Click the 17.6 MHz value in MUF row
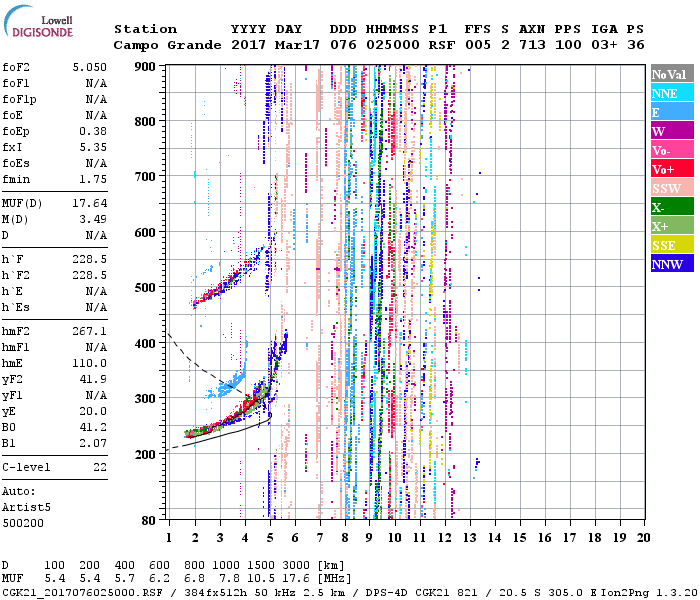Screen dimensions: 700x600 (x=296, y=579)
